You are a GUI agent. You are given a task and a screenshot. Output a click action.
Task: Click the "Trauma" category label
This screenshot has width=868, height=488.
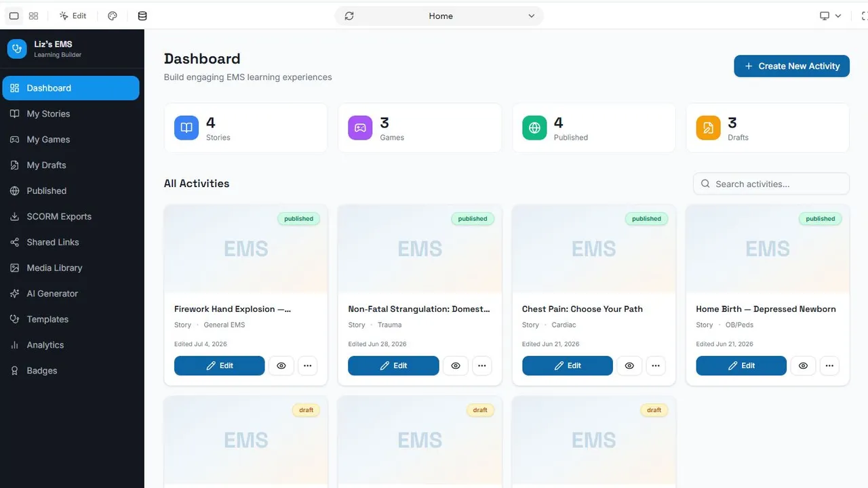click(x=389, y=325)
